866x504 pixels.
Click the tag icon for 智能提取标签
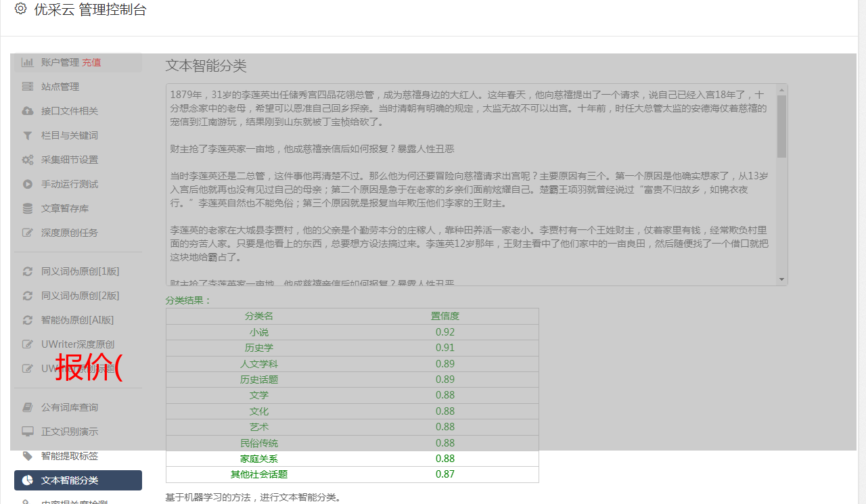pos(27,456)
